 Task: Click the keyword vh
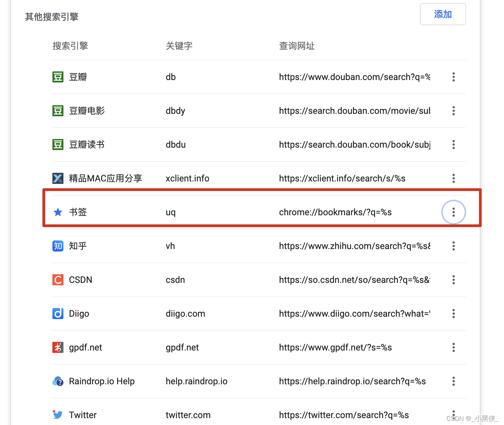[x=170, y=246]
